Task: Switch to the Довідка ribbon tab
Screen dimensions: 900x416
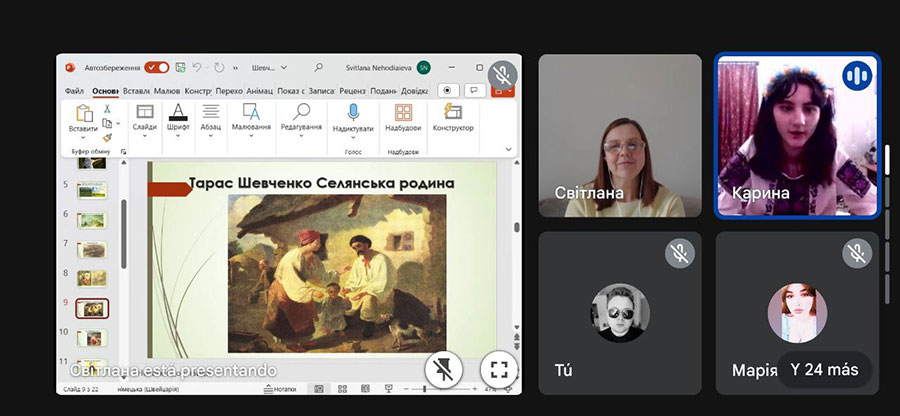Action: coord(414,91)
